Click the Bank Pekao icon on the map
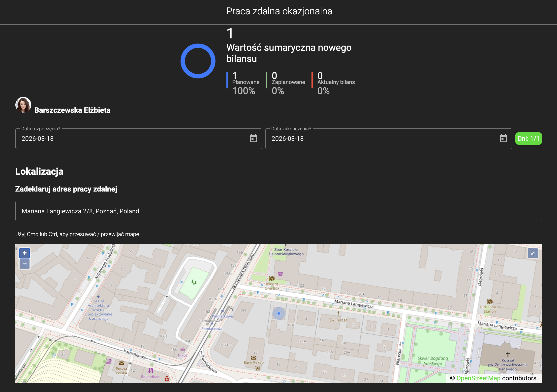This screenshot has width=557, height=392. click(x=253, y=358)
